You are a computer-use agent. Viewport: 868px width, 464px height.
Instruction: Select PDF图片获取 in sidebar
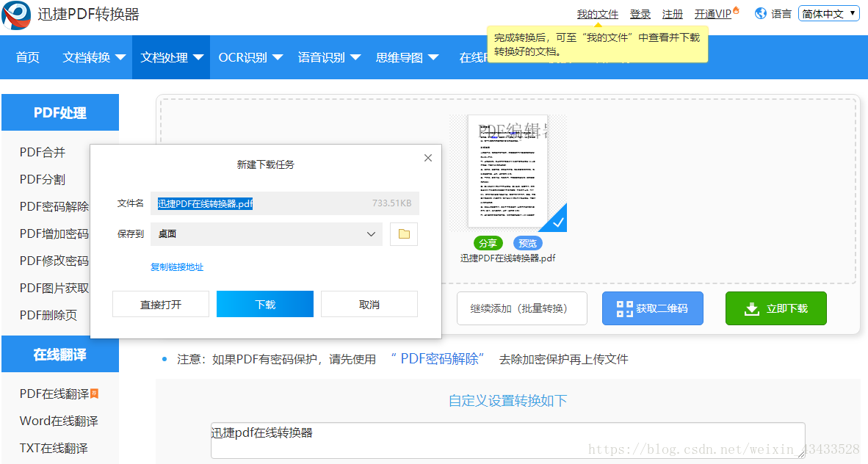click(x=54, y=288)
